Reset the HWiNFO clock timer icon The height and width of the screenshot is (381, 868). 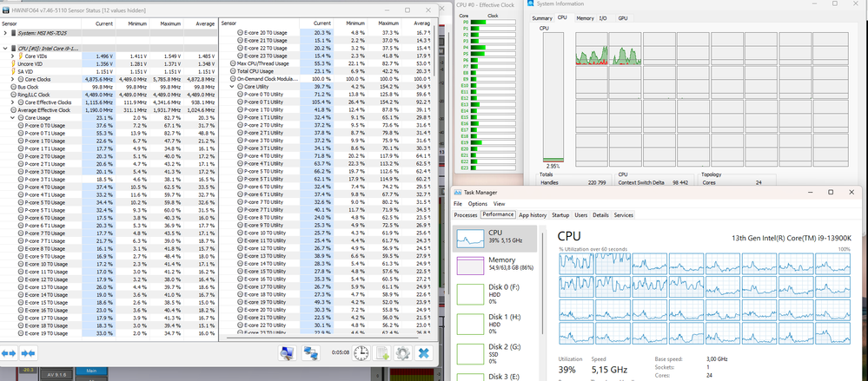point(361,352)
